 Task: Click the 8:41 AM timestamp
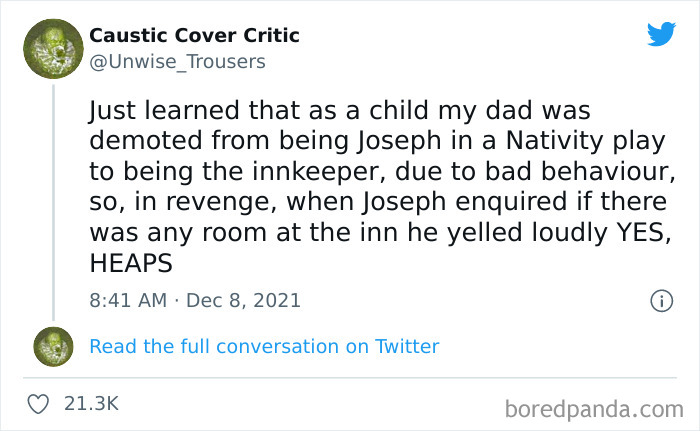[x=127, y=300]
